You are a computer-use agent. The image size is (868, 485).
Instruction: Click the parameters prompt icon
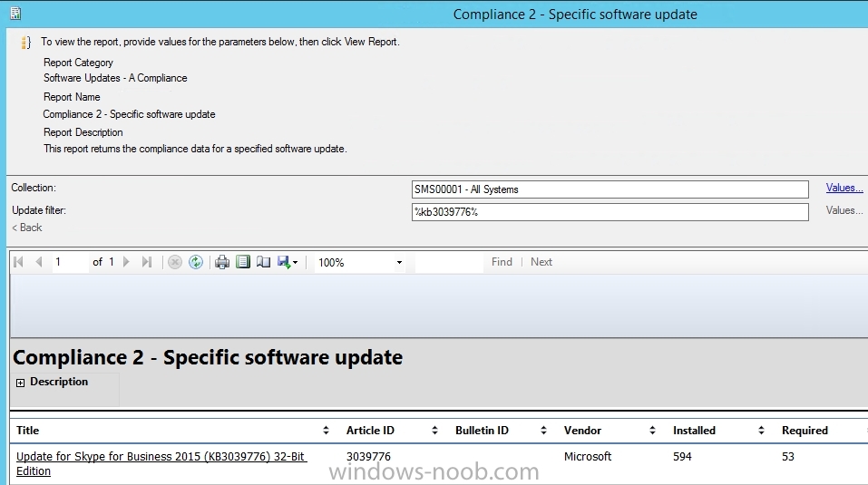[x=25, y=43]
